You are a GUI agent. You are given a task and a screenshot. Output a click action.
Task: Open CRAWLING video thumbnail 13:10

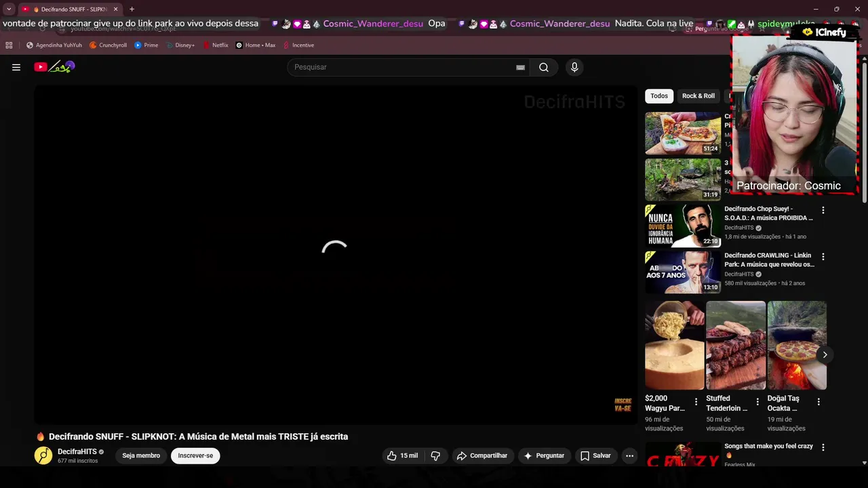(683, 272)
